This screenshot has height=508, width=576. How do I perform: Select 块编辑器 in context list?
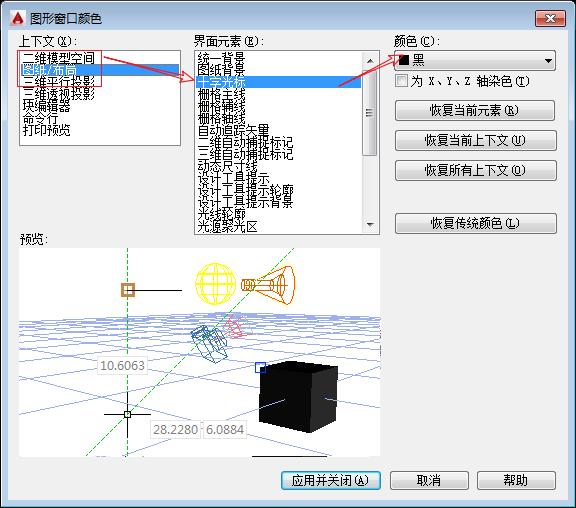46,106
